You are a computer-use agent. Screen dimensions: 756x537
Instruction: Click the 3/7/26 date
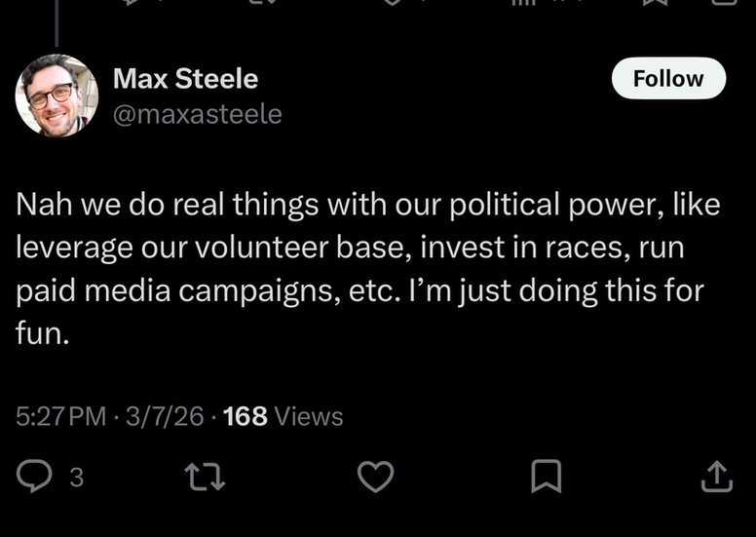pos(165,416)
